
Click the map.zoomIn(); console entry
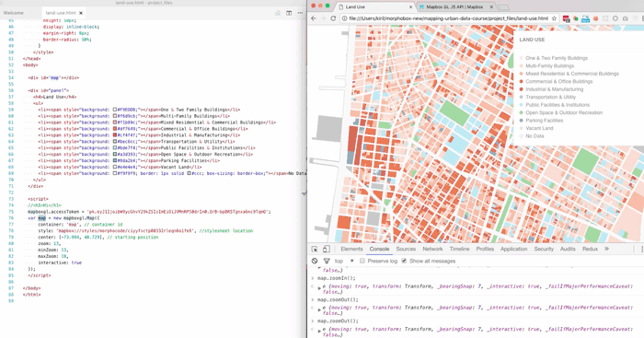pyautogui.click(x=337, y=278)
